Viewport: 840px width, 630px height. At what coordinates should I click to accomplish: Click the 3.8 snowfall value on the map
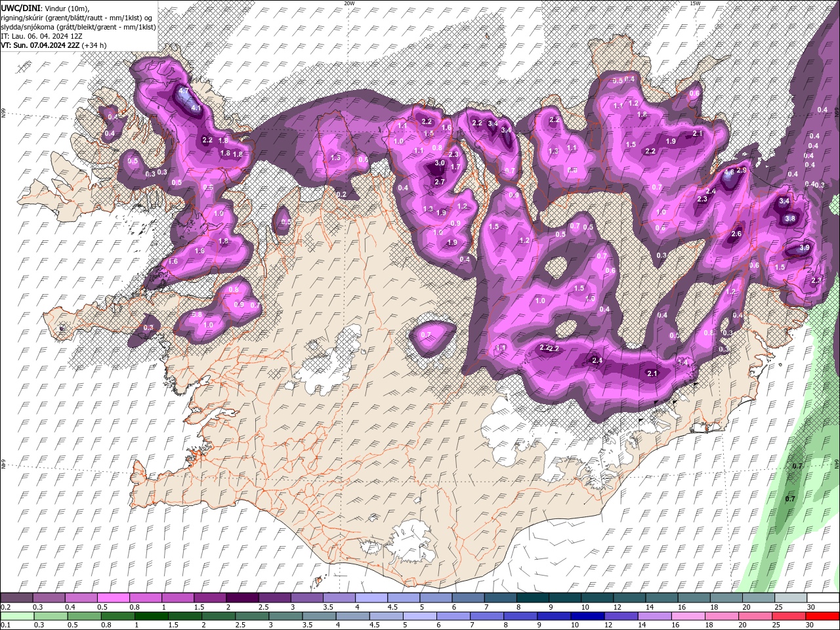(790, 219)
